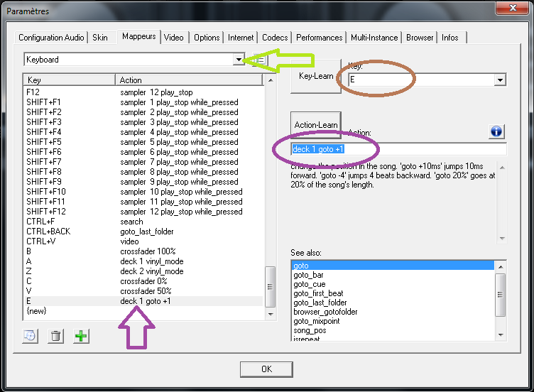
Task: Select the Z deck 2 vinyl_mode row
Action: coord(143,271)
